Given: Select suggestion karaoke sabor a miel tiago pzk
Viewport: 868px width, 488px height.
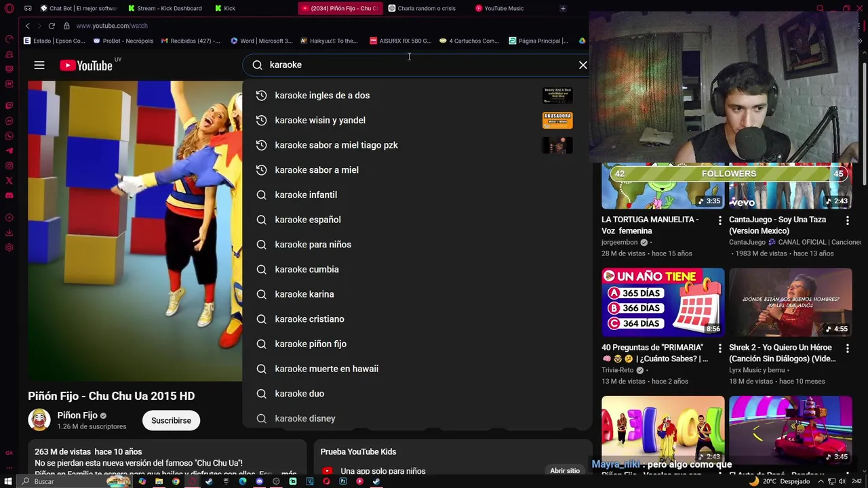Looking at the screenshot, I should (x=416, y=145).
